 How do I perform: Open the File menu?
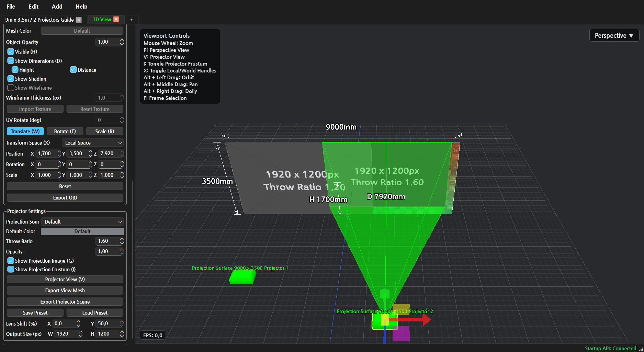tap(11, 7)
